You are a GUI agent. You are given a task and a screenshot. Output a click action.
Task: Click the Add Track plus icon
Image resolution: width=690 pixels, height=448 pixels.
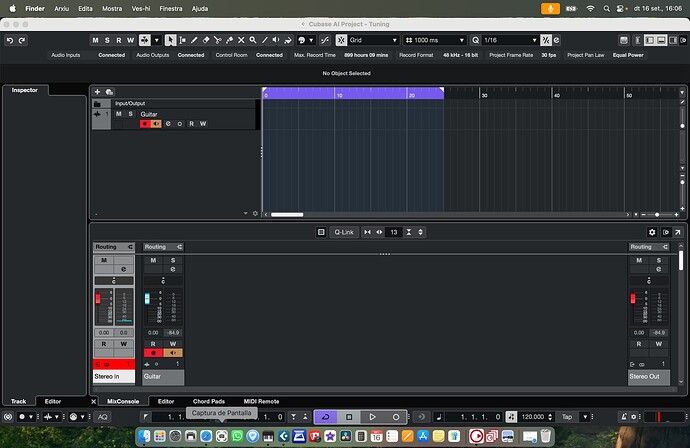click(x=97, y=92)
